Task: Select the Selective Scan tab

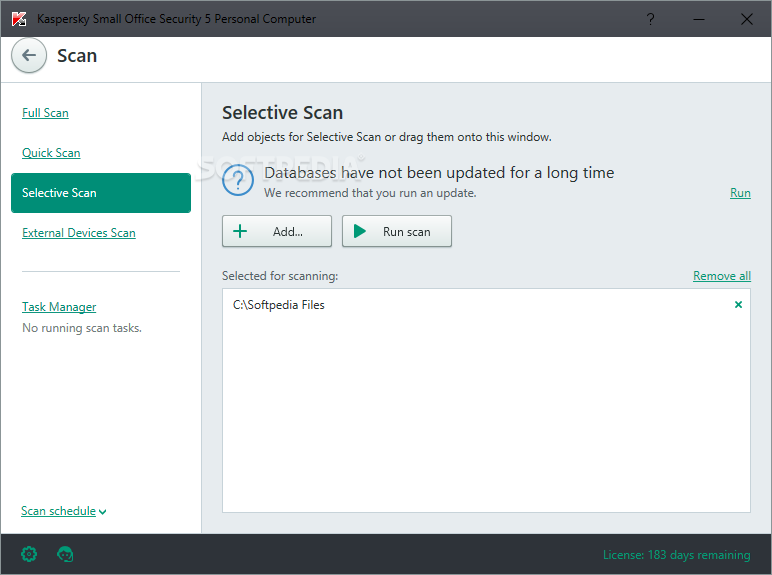Action: click(x=101, y=193)
